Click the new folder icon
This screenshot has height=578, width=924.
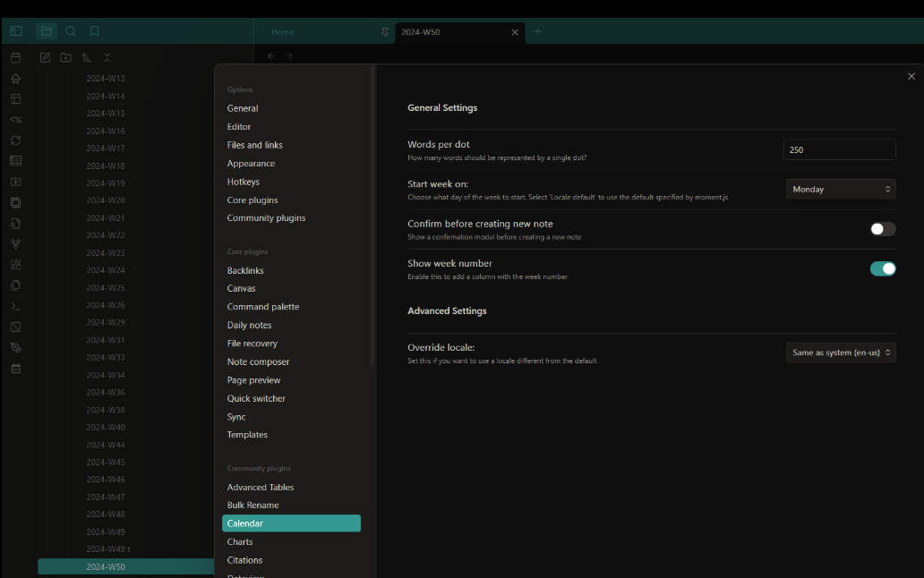click(65, 57)
